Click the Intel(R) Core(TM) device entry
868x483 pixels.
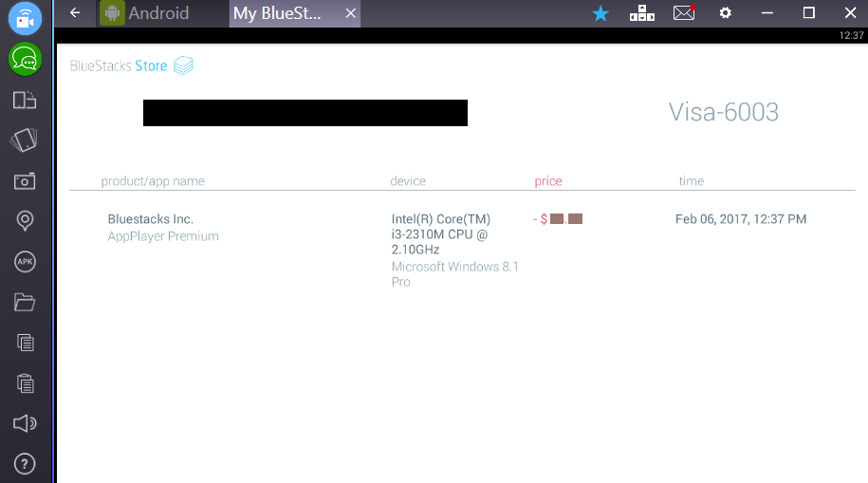pos(441,234)
